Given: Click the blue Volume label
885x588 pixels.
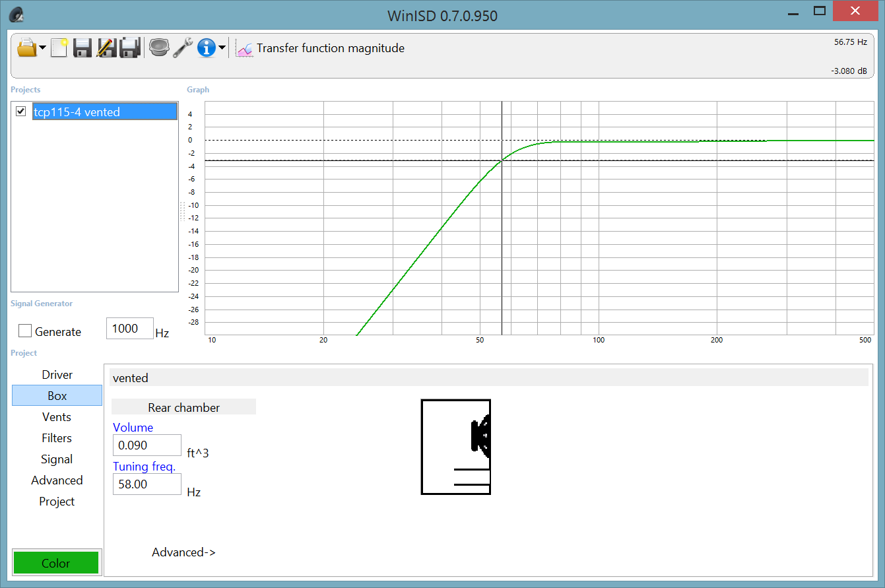Looking at the screenshot, I should tap(133, 428).
